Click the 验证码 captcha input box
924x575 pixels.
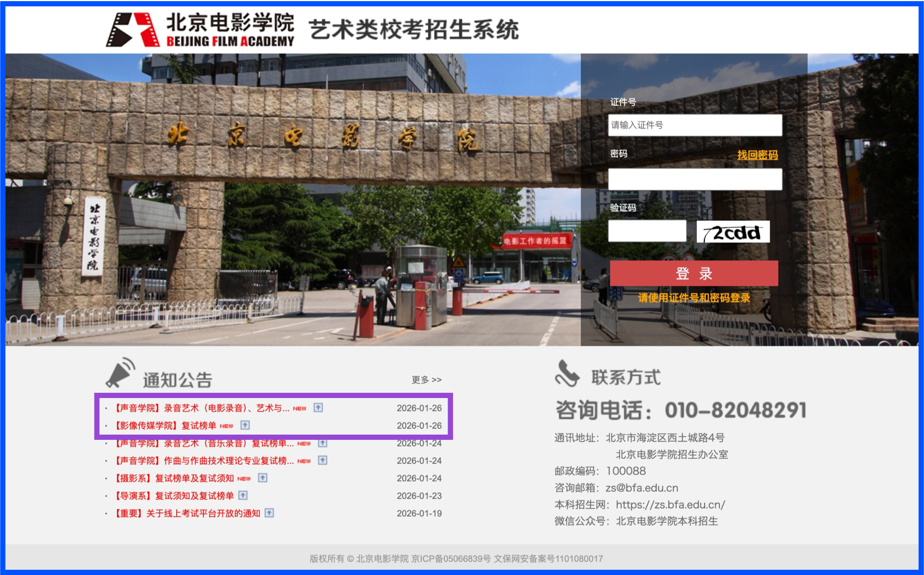(x=647, y=231)
